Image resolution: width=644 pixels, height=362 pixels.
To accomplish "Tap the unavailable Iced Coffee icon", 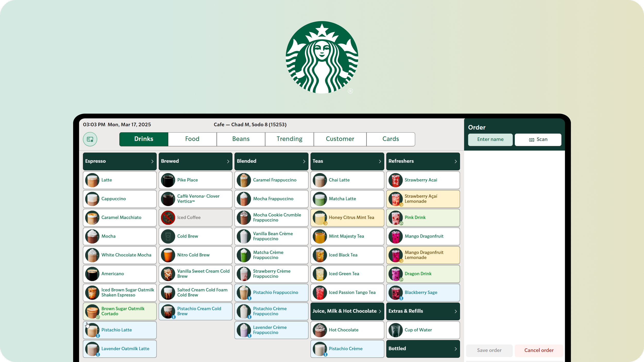I will click(x=168, y=218).
